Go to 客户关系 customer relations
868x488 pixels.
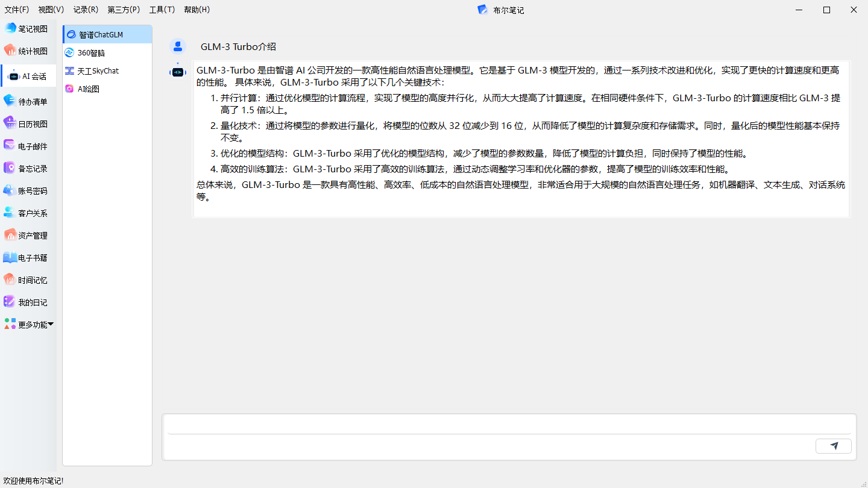[28, 213]
